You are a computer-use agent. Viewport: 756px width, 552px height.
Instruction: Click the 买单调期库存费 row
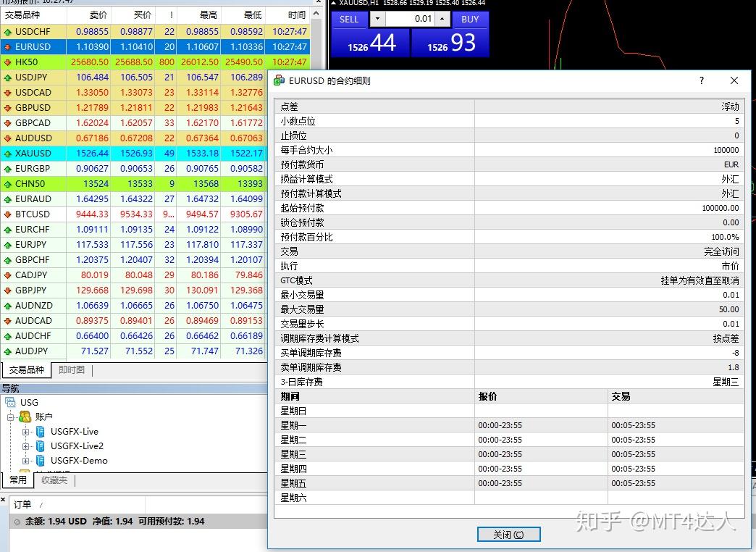point(509,353)
